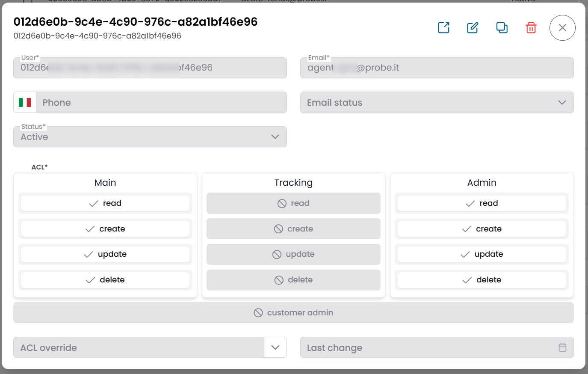Disable the Admin update permission
This screenshot has height=374, width=588.
pos(482,254)
